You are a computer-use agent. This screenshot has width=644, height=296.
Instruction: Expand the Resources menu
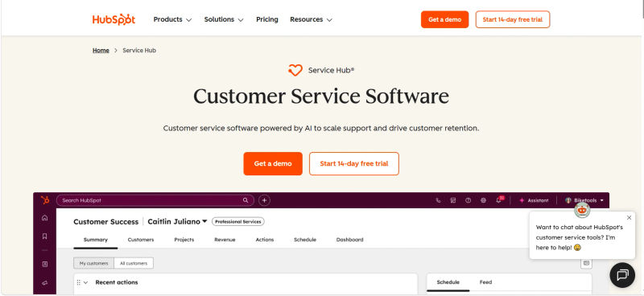[x=311, y=19]
